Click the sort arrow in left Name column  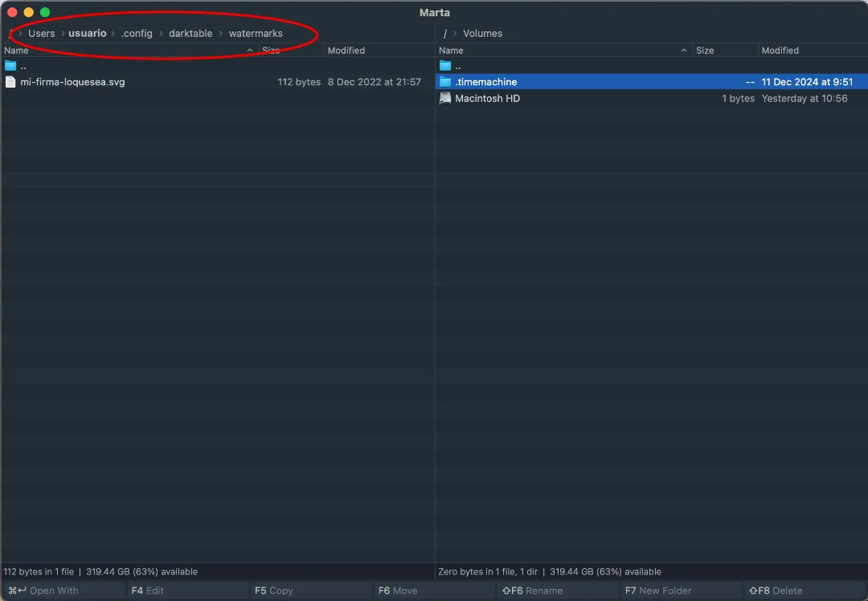coord(250,51)
